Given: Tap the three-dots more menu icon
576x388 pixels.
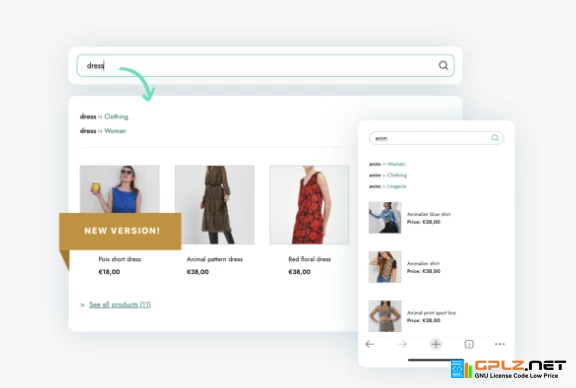Looking at the screenshot, I should [500, 344].
